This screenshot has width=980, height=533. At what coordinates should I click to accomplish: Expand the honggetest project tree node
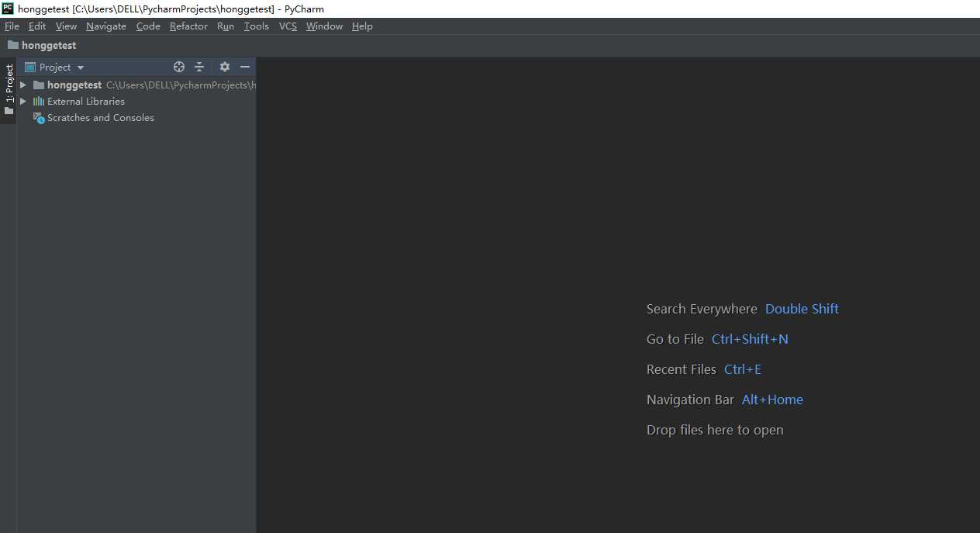[x=23, y=85]
